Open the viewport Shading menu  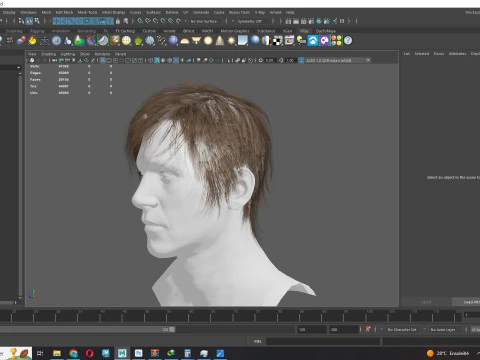(x=48, y=54)
